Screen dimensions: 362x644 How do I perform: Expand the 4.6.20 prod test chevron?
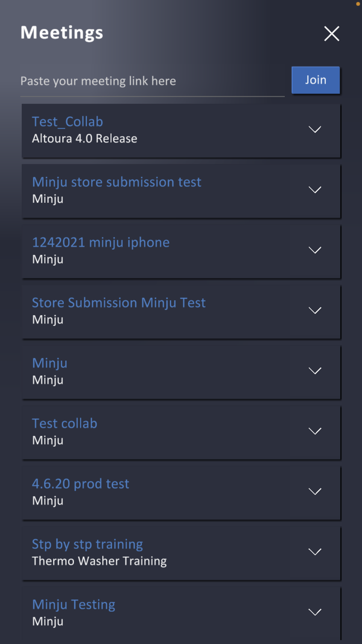(315, 492)
